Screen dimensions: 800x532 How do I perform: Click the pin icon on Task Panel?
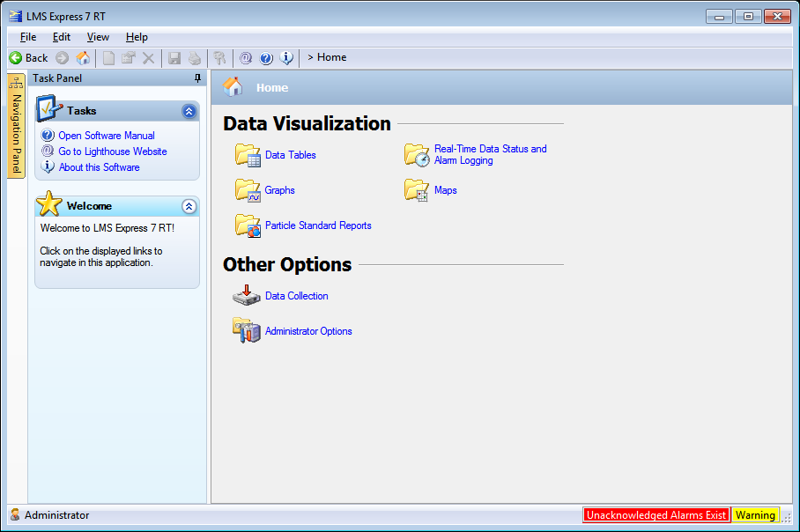(197, 78)
